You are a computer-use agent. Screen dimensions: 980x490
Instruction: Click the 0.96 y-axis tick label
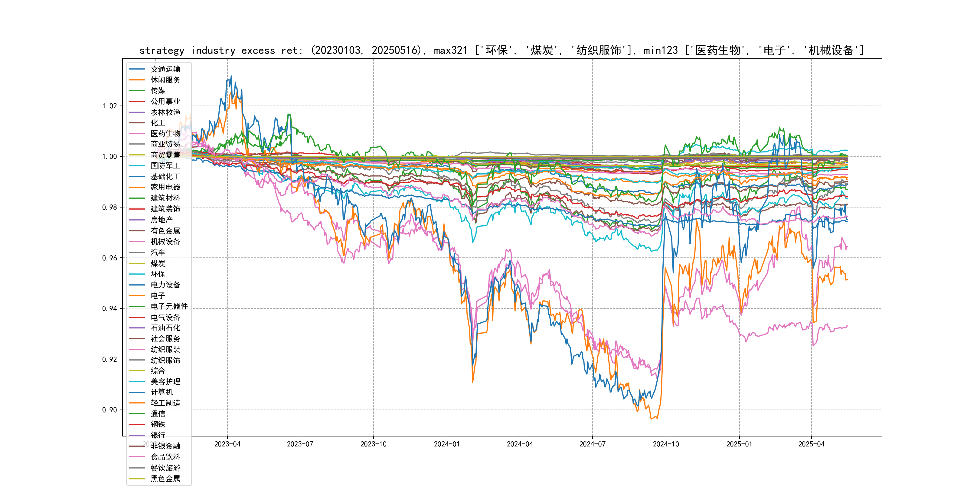[x=109, y=258]
